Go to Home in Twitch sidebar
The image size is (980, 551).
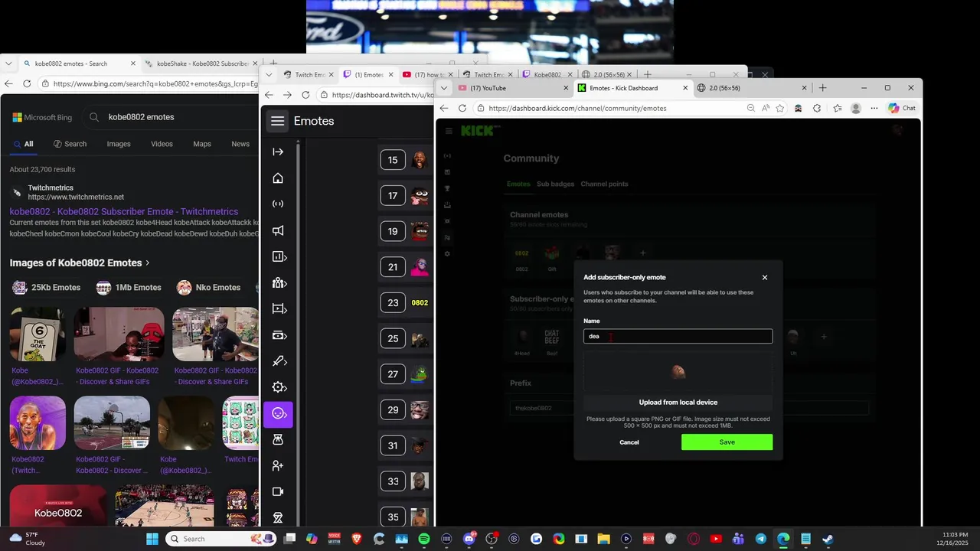point(278,178)
